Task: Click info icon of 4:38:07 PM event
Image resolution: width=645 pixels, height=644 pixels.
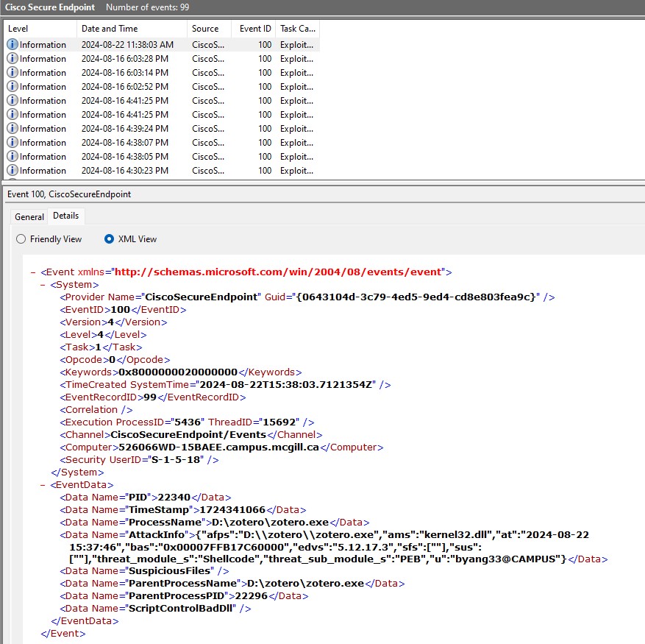Action: pos(13,142)
